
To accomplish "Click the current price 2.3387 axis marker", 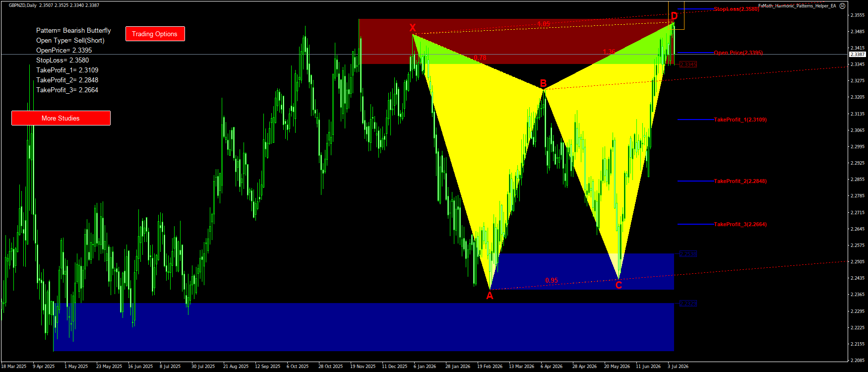I will [858, 54].
